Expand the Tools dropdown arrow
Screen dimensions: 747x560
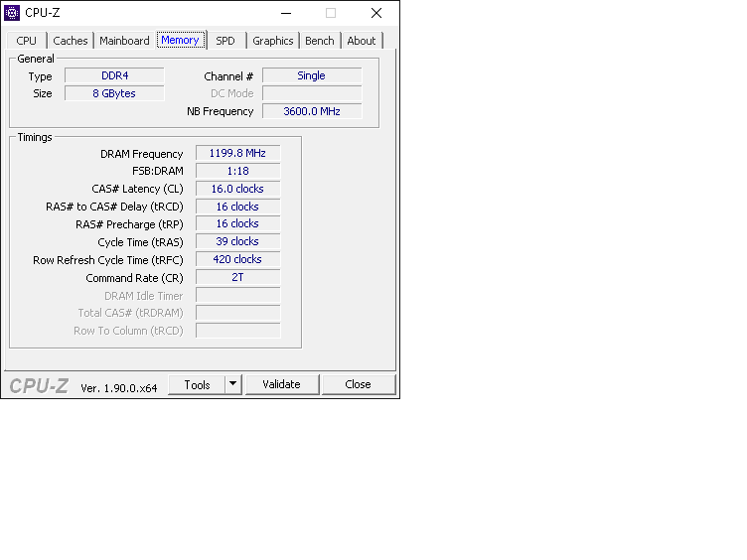[x=233, y=384]
